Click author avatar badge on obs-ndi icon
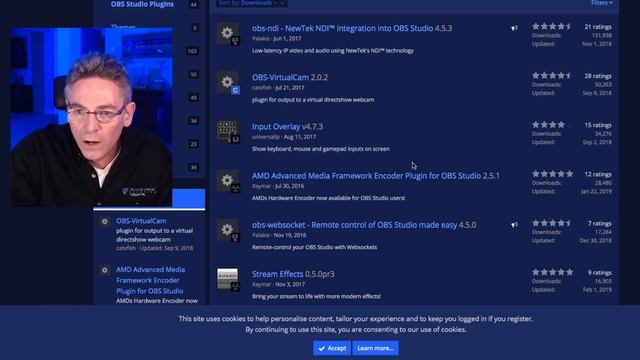The width and height of the screenshot is (640, 360). coord(236,41)
